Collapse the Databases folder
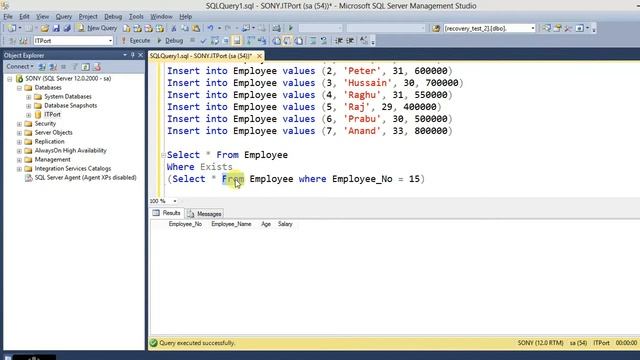Screen dimensions: 640x360 pos(19,88)
